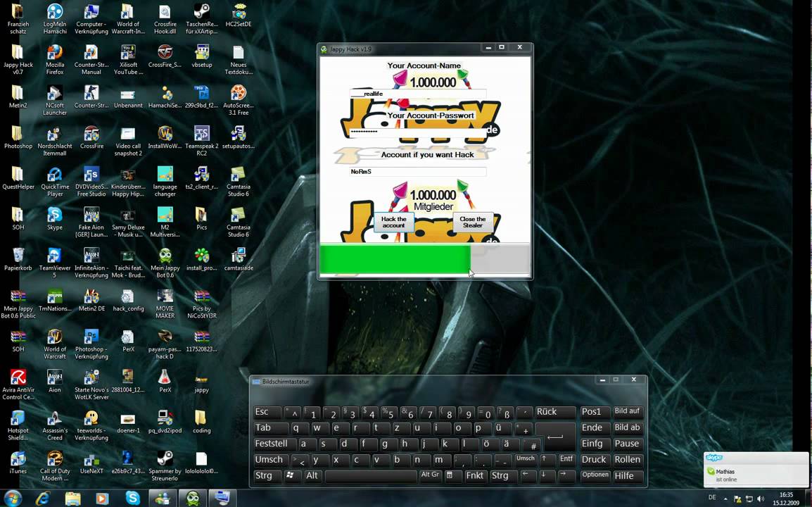Select the language changer desktop icon
Screen dimensions: 812x507
165,182
